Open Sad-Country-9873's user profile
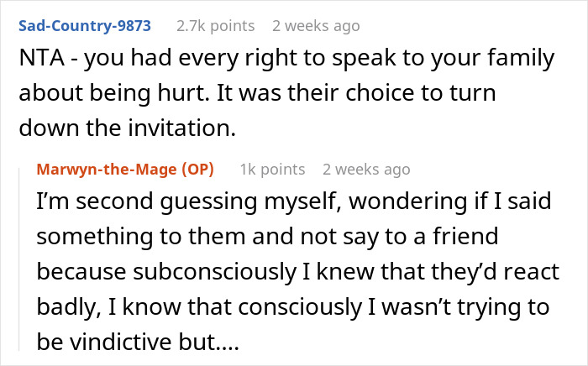This screenshot has width=588, height=366. pos(86,25)
